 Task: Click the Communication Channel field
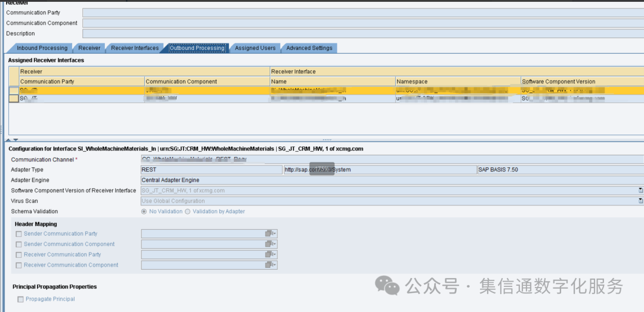point(392,160)
